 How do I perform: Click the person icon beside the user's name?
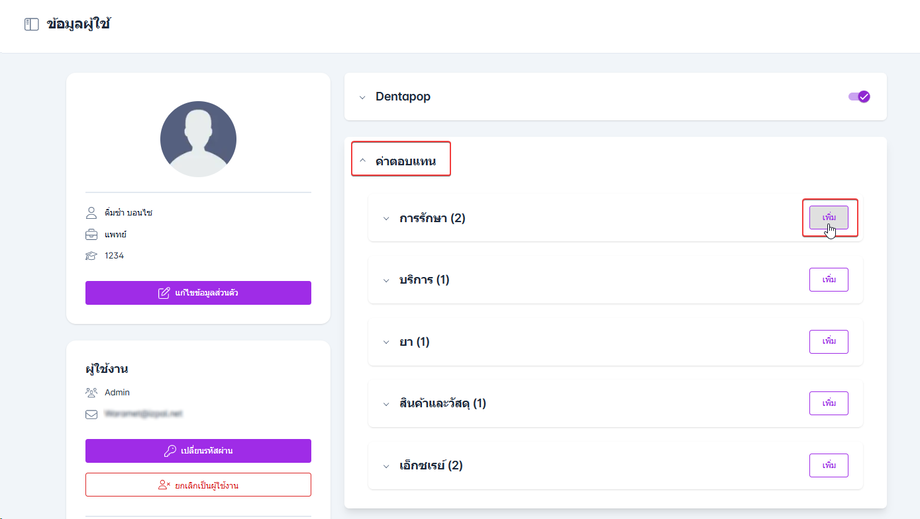click(x=91, y=213)
